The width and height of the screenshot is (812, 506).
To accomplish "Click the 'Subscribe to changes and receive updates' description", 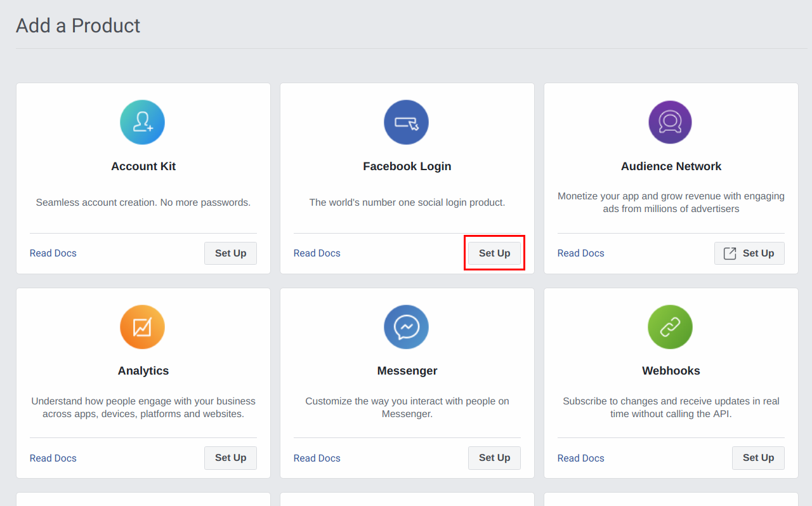I will point(671,408).
